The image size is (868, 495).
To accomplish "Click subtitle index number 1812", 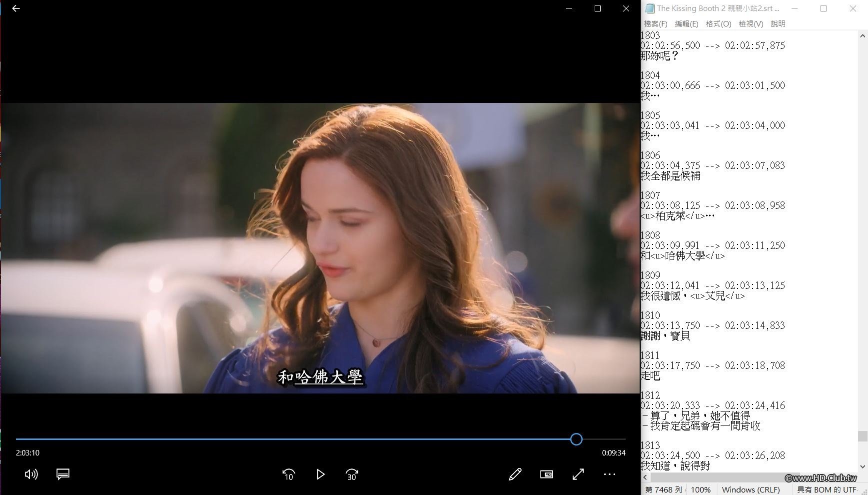I will click(x=650, y=395).
